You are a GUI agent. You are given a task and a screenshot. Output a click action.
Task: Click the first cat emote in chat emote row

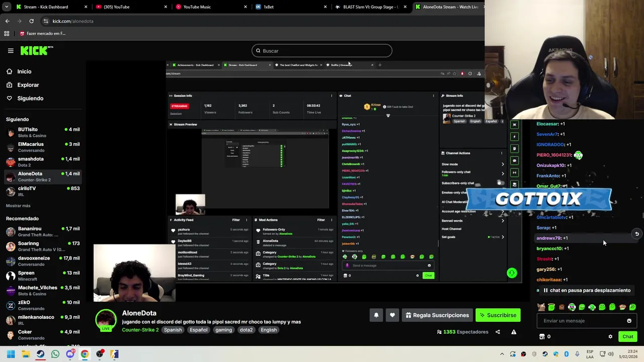click(541, 307)
